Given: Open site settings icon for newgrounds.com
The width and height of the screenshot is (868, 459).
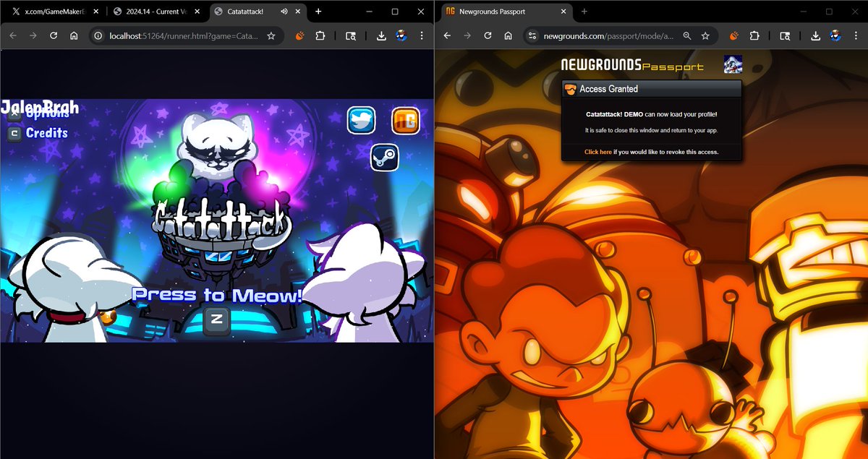Looking at the screenshot, I should (x=532, y=35).
